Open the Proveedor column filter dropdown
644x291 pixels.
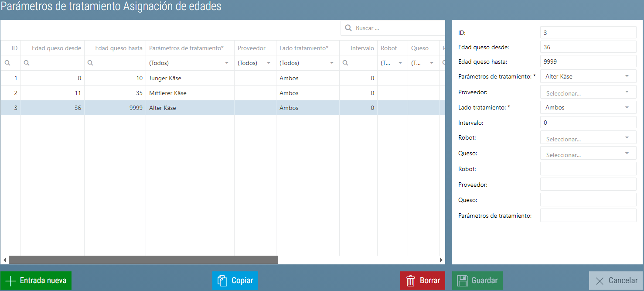tap(268, 63)
